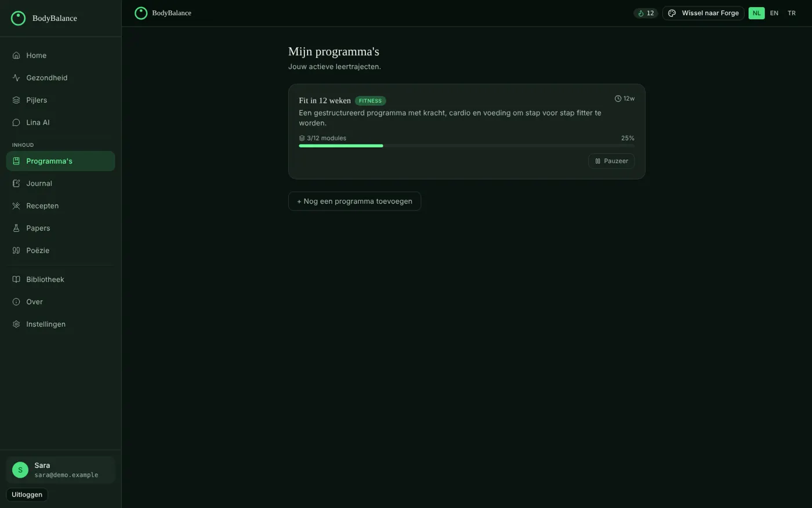The height and width of the screenshot is (508, 812).
Task: Open the Lina AI assistant
Action: click(60, 123)
